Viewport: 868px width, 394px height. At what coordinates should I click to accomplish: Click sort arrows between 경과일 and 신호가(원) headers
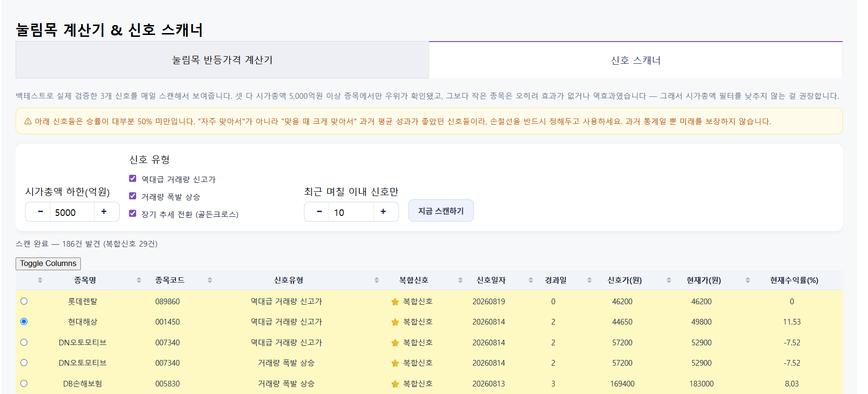click(590, 280)
